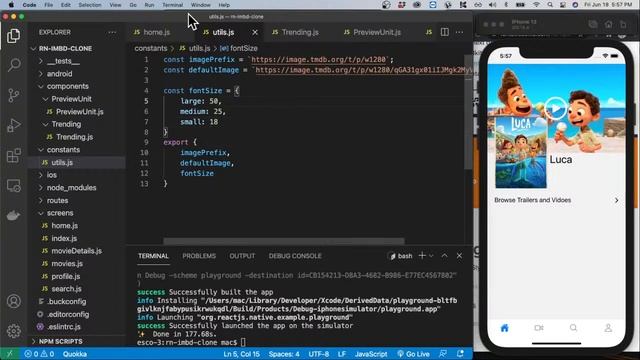Screen dimensions: 640x360
Task: Tap the video camera tab icon in simulator
Action: click(x=539, y=328)
